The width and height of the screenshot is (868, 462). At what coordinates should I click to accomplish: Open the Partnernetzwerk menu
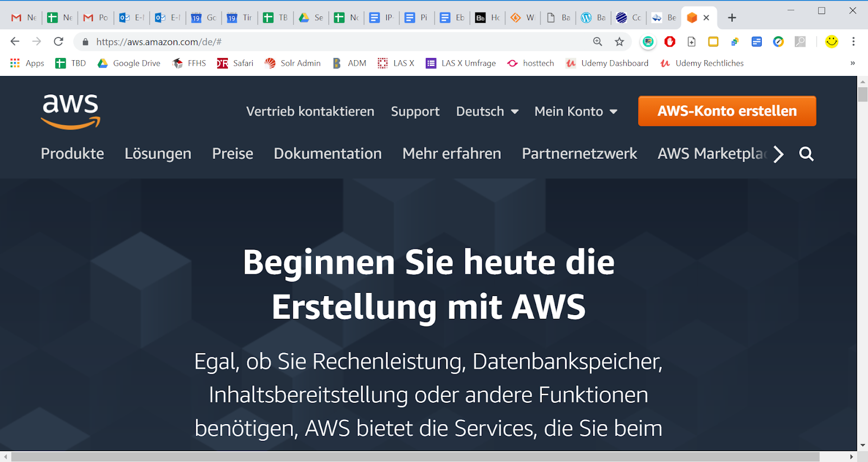579,153
